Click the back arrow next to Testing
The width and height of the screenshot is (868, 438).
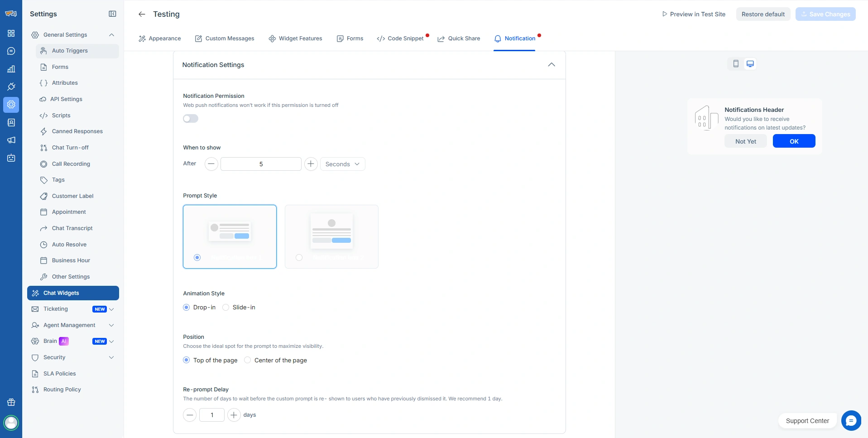(142, 14)
